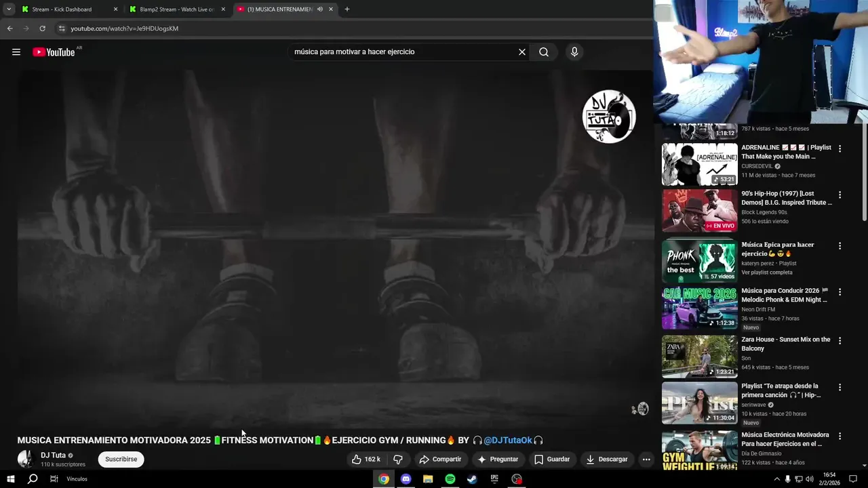Open the Compartir share dialog
This screenshot has width=868, height=488.
[440, 460]
